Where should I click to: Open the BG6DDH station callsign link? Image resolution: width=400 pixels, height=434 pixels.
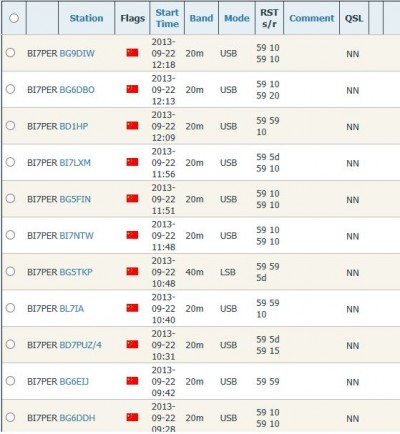coord(77,418)
